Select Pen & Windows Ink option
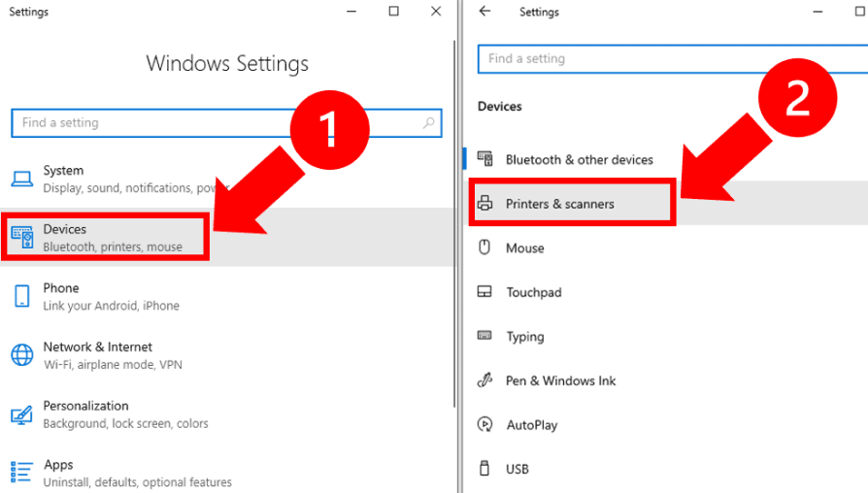The height and width of the screenshot is (493, 868). tap(560, 380)
